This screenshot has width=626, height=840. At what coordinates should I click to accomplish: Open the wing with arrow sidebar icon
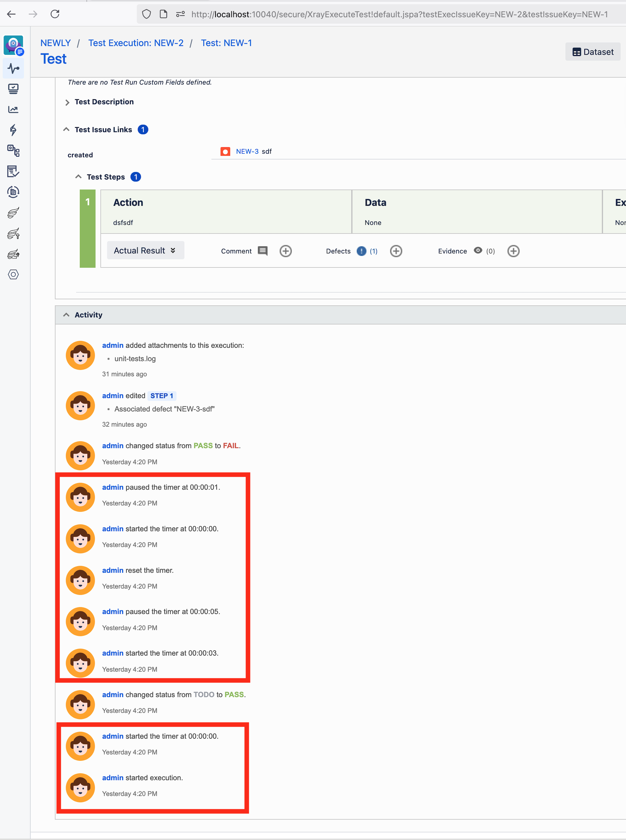13,233
